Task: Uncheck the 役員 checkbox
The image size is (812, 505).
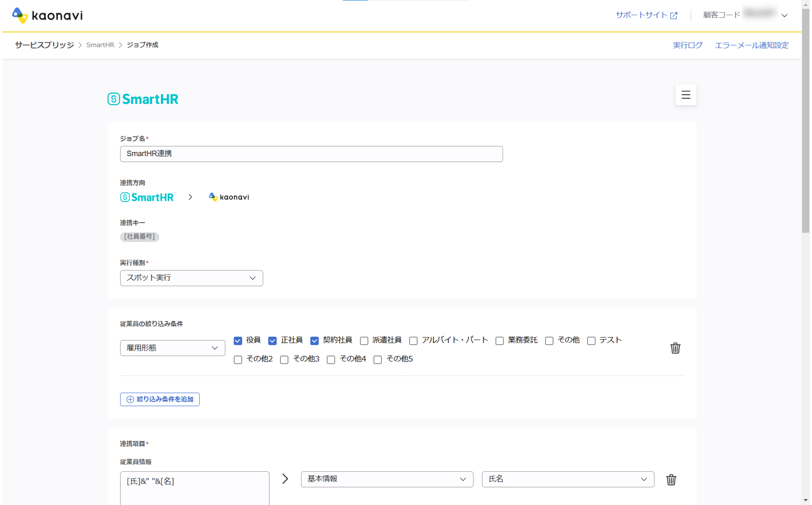Action: [238, 341]
